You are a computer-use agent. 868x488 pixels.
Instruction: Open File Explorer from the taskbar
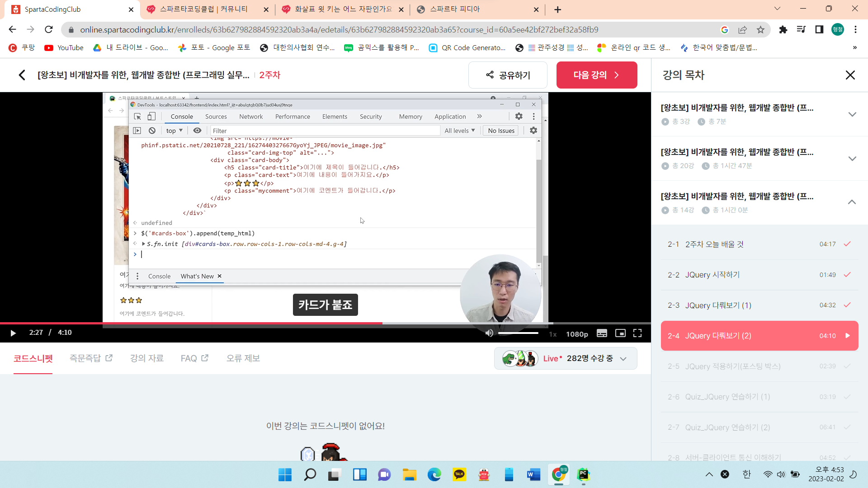[x=410, y=475]
